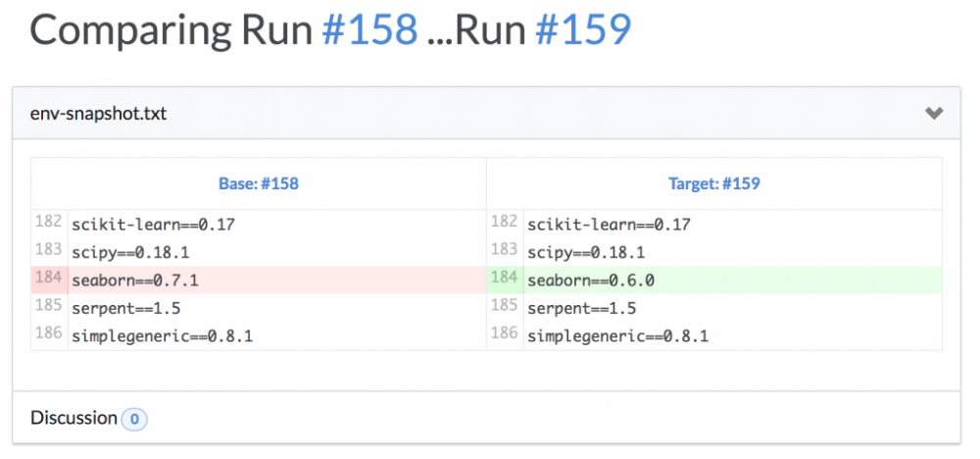Click simplegeneric==0.8.1 in the Base column
Viewport: 980px width, 459px height.
click(x=162, y=336)
